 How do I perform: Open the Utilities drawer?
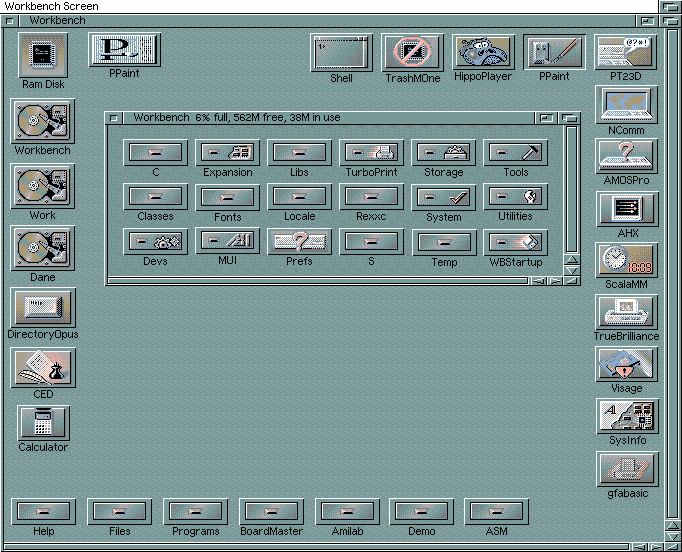[515, 197]
